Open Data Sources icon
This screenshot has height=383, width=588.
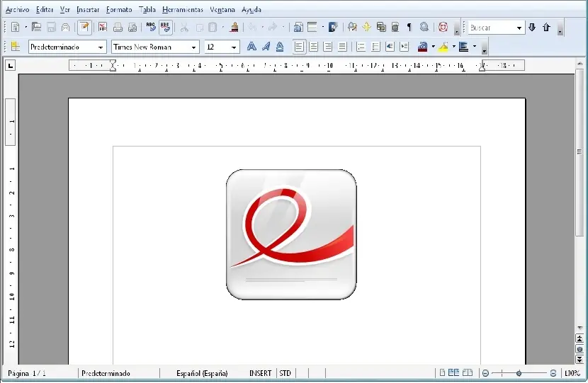click(395, 28)
